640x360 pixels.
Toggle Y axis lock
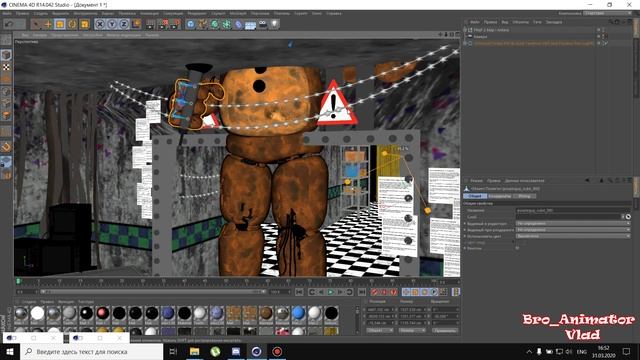[112, 24]
